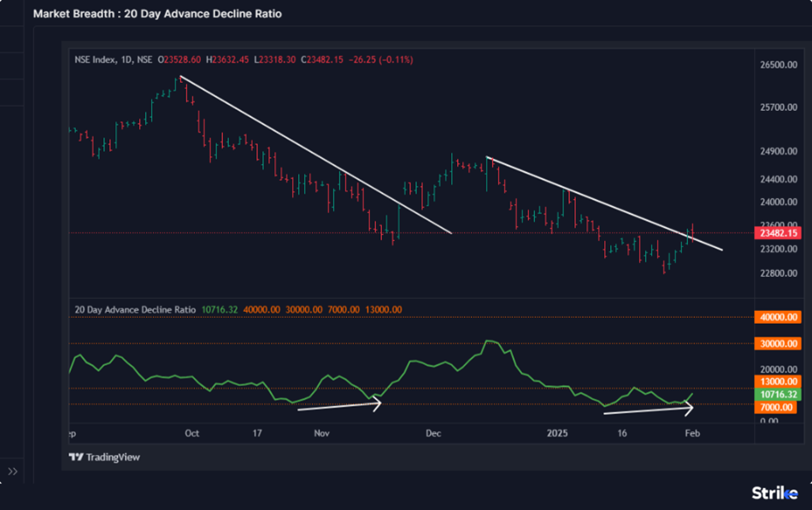Click the 2025 marker on time axis
Viewport: 812px width, 510px height.
click(x=556, y=433)
